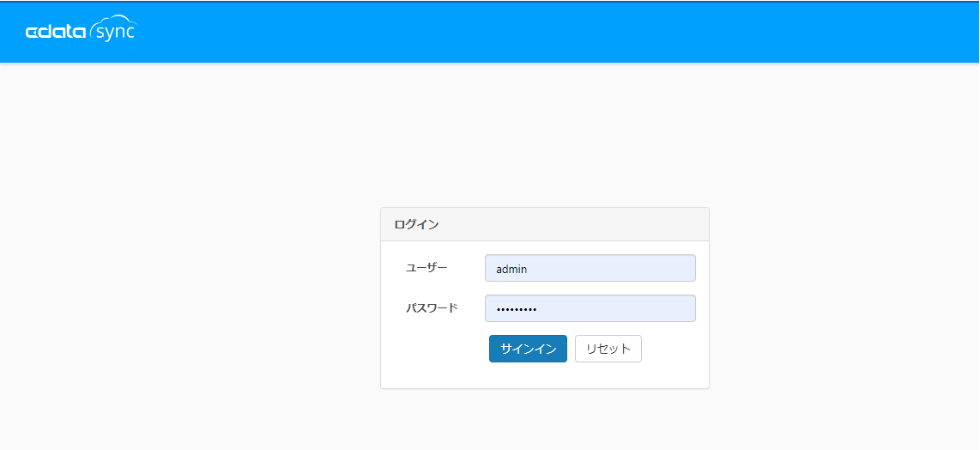Click the CData Sync logo
Viewport: 980px width, 450px height.
(x=82, y=31)
